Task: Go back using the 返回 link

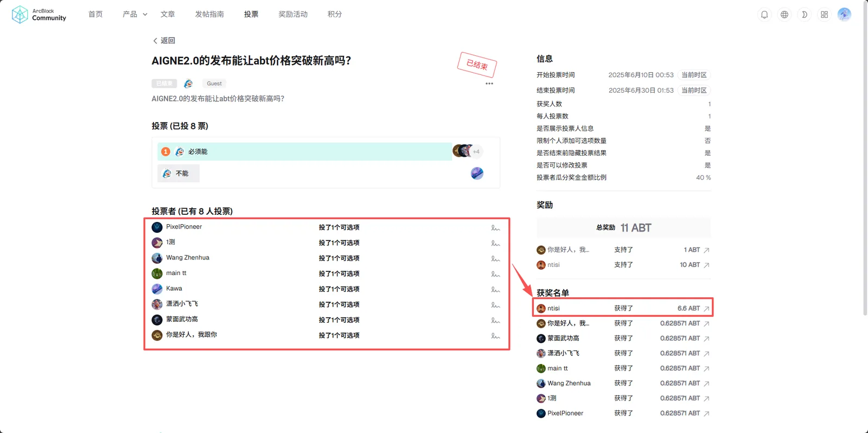Action: tap(164, 41)
